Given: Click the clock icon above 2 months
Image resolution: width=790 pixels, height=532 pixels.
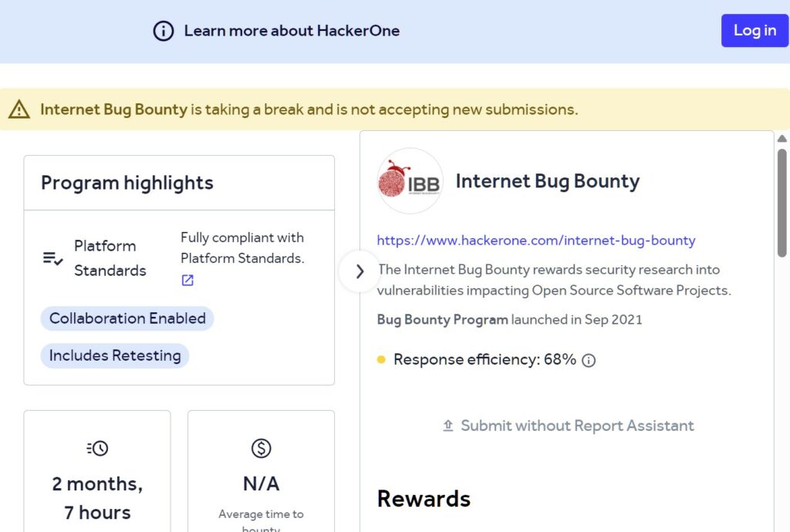Looking at the screenshot, I should (97, 448).
